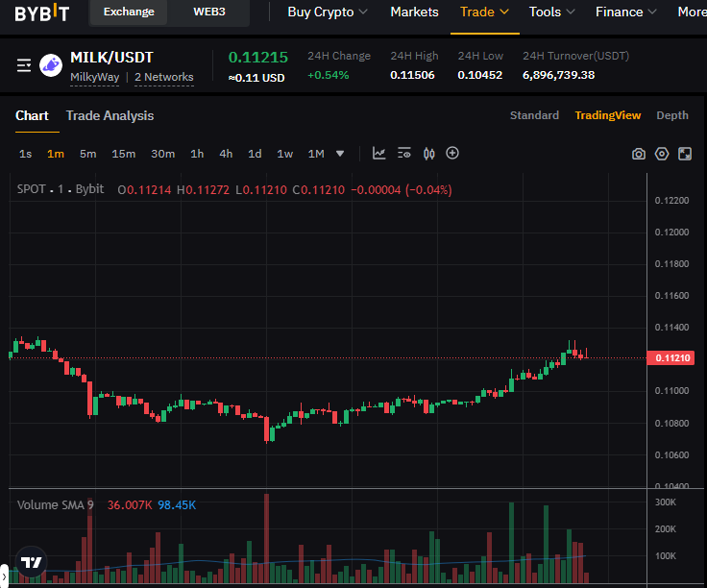The width and height of the screenshot is (707, 588).
Task: Select 1d timeframe
Action: (255, 154)
